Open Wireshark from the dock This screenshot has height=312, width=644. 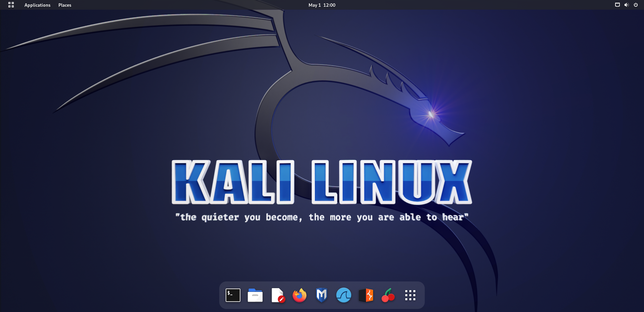pyautogui.click(x=344, y=295)
